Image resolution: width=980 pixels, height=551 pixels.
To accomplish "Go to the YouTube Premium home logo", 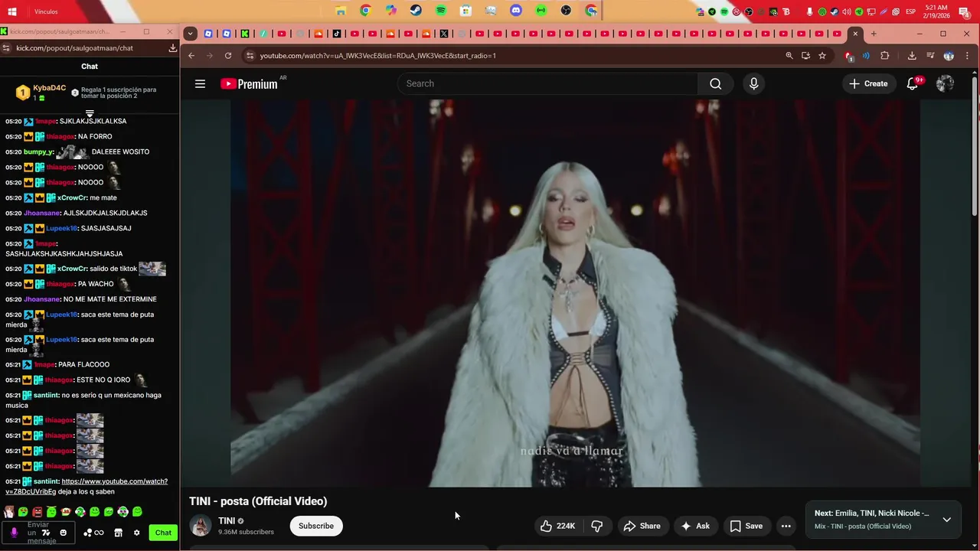I will click(249, 84).
